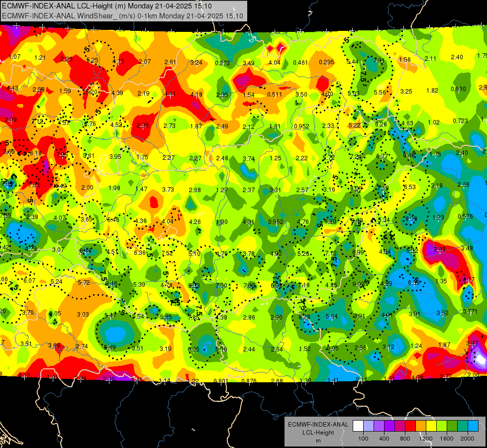Viewport: 487px width, 448px height.
Task: Select the medium purple legend swatch
Action: point(379,426)
